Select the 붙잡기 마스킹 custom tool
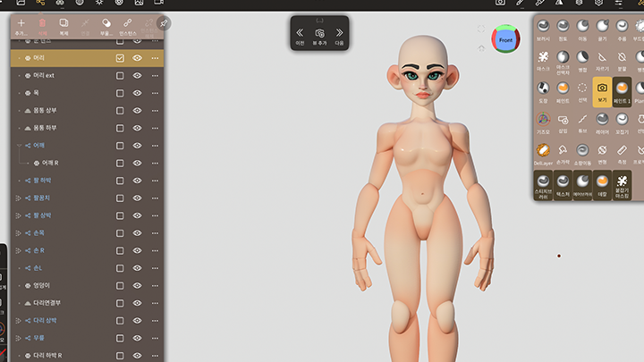644x362 pixels. point(622,186)
